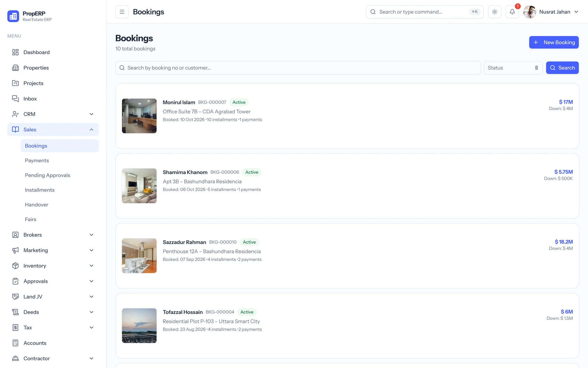Expand the Brokers menu chevron
Screen dimensions: 588x368
point(91,235)
